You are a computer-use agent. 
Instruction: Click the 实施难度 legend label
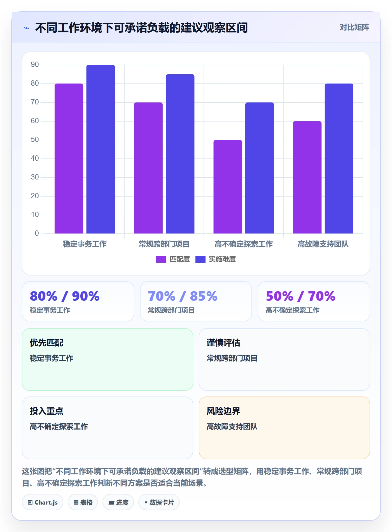click(x=222, y=259)
